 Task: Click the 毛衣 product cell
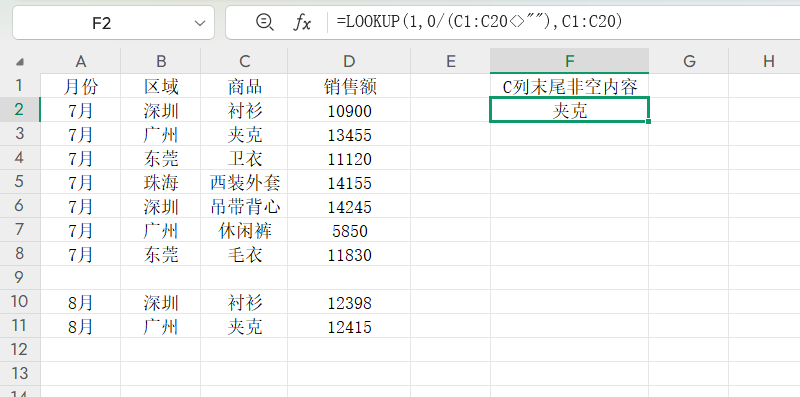[244, 254]
